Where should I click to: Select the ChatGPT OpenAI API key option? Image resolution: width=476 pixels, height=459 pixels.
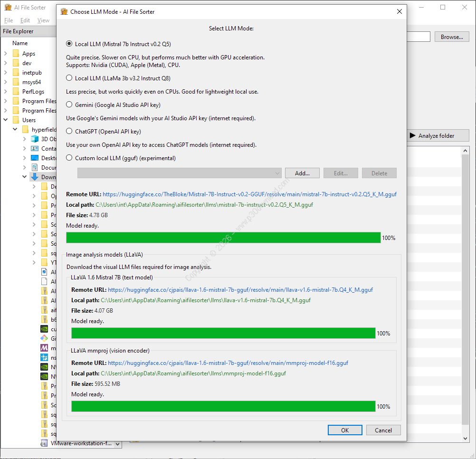pos(70,132)
